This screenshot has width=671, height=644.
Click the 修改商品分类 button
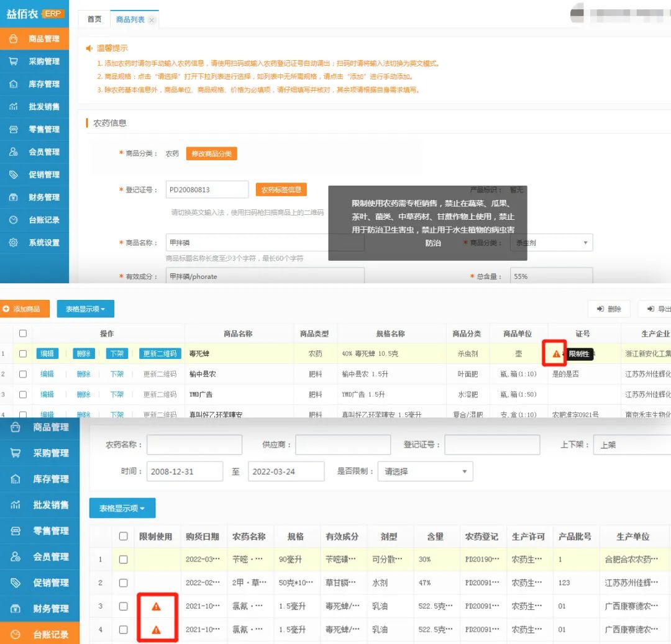point(211,153)
